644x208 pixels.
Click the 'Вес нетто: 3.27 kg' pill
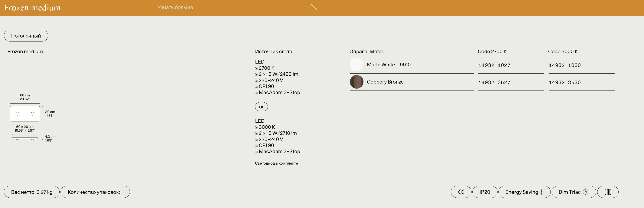tap(32, 192)
